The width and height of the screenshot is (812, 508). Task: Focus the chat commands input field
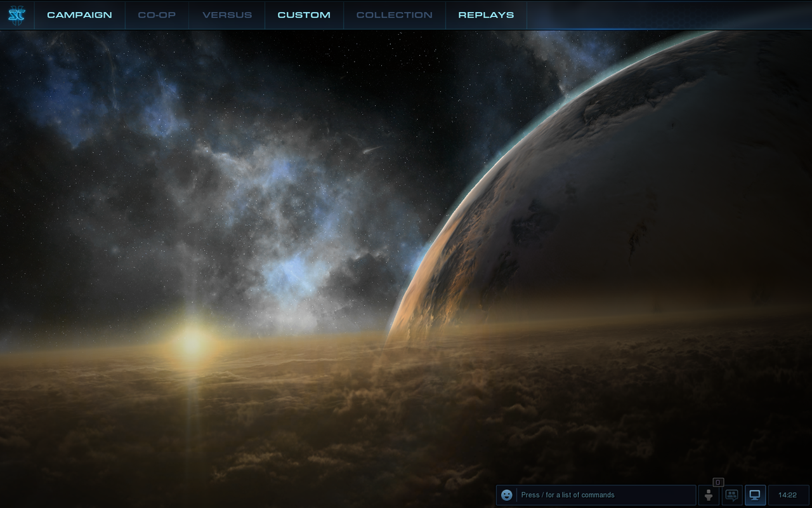(x=606, y=495)
